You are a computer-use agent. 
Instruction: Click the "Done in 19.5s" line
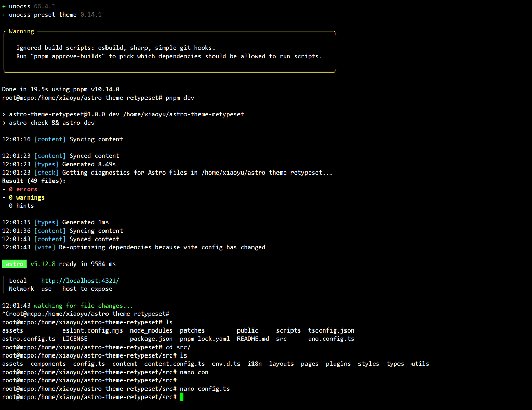click(x=61, y=89)
